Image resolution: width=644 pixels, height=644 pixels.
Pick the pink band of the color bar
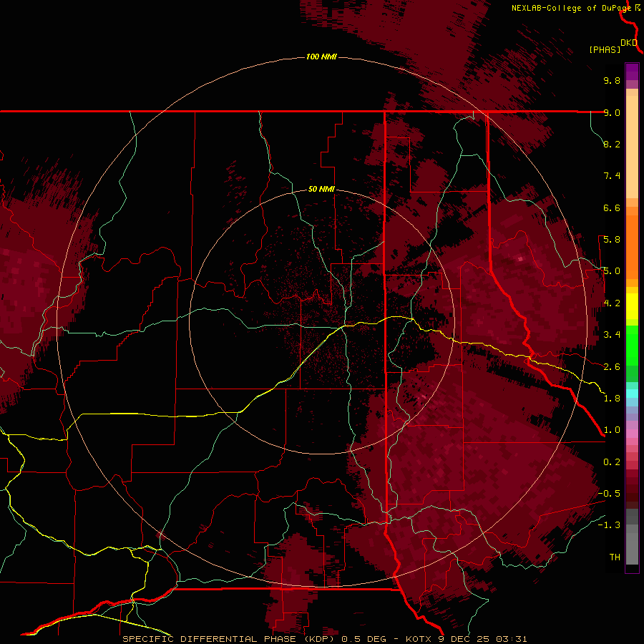click(632, 434)
